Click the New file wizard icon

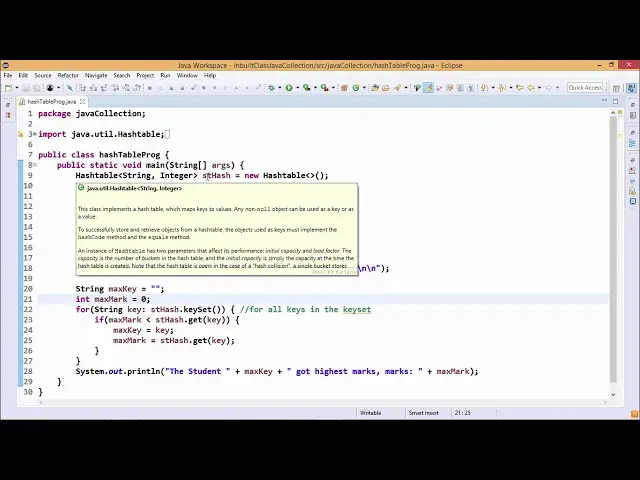(8, 88)
